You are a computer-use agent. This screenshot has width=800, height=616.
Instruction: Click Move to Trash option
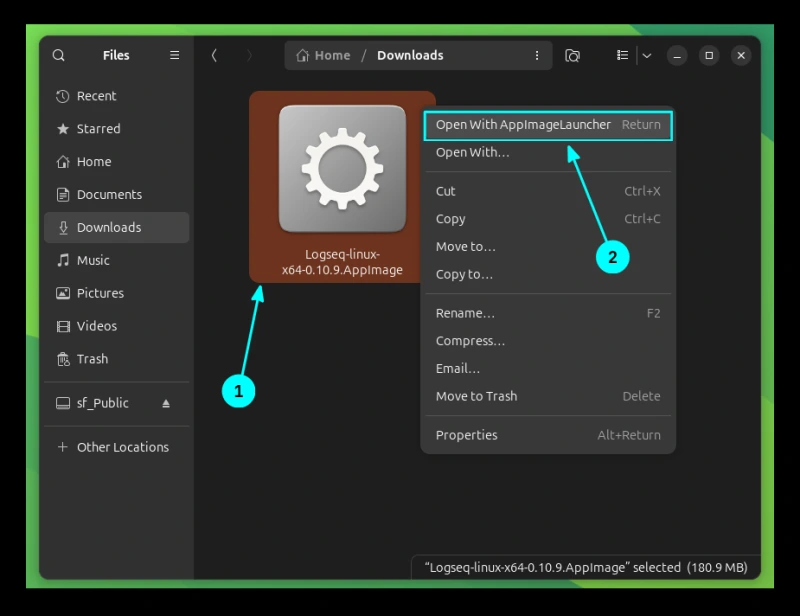476,396
